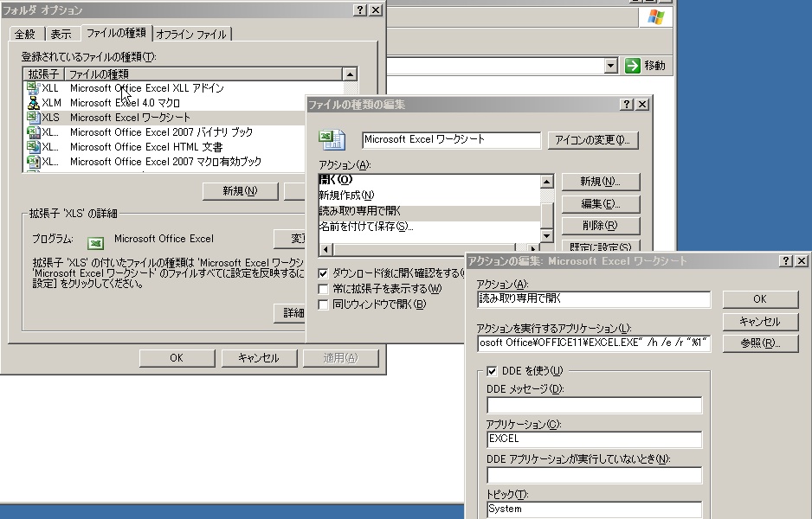Click the Microsoft Office Excel program icon
The width and height of the screenshot is (812, 519).
point(95,242)
